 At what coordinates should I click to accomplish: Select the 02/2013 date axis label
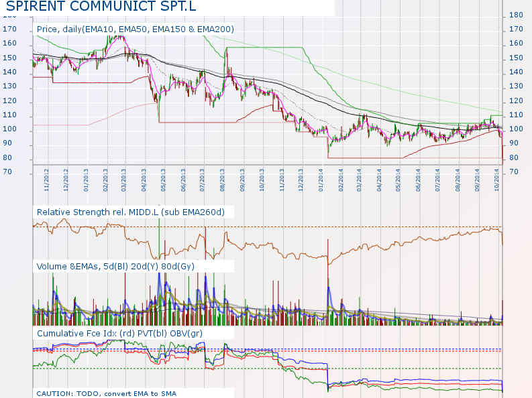pyautogui.click(x=105, y=180)
